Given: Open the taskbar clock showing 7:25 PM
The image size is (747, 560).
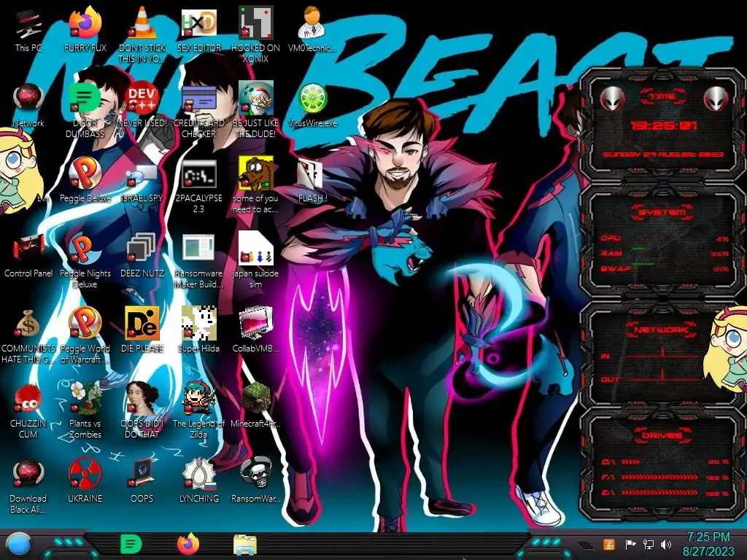Looking at the screenshot, I should (x=708, y=544).
